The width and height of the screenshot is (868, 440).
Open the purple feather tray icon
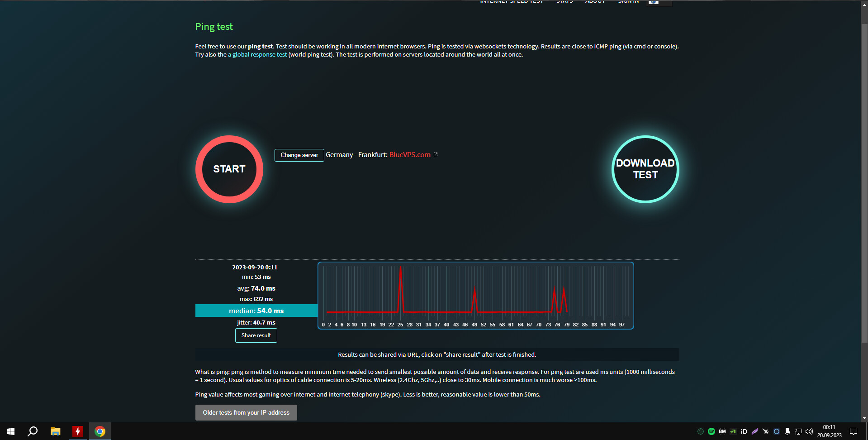point(755,431)
